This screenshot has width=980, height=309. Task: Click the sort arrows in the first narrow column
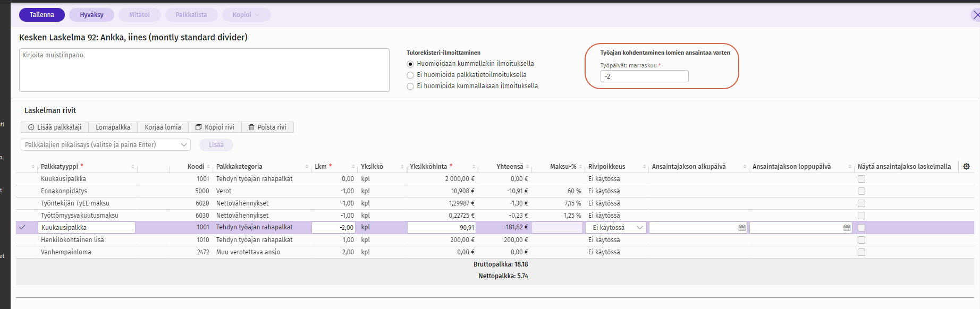click(33, 167)
